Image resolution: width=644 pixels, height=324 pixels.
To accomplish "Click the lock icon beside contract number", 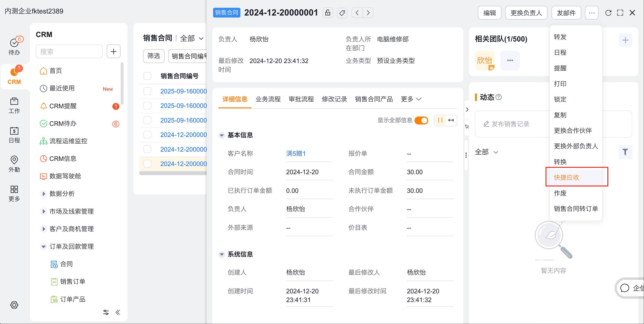I will (328, 13).
